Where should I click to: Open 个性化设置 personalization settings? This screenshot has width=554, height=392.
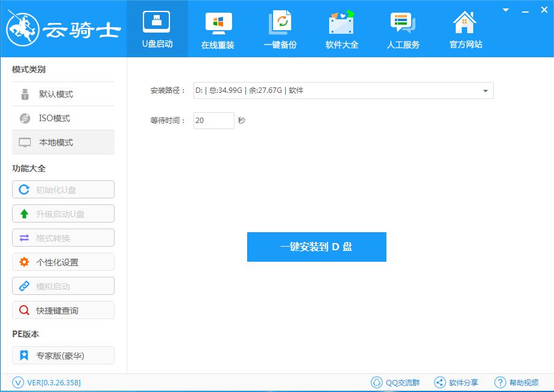coord(63,262)
